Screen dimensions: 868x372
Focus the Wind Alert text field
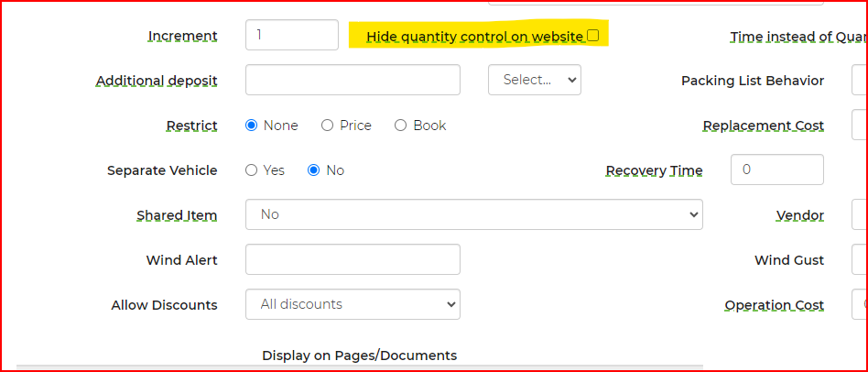coord(353,259)
